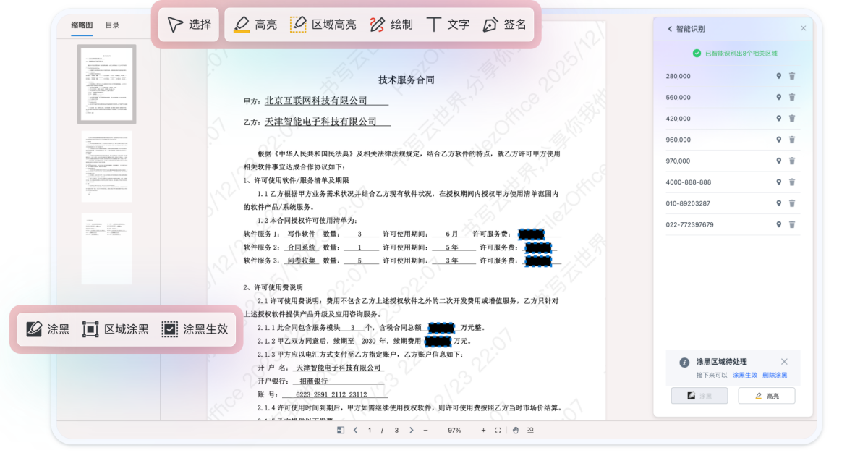Open the second page thumbnail

click(106, 167)
